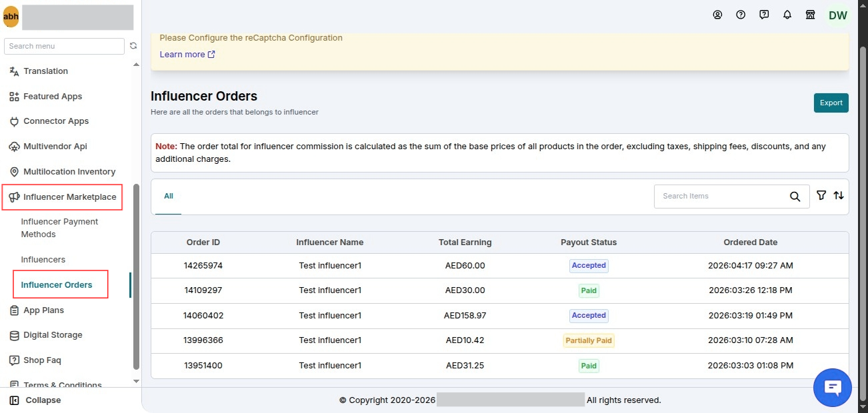Image resolution: width=868 pixels, height=413 pixels.
Task: Click the Translation menu icon
Action: pyautogui.click(x=14, y=71)
